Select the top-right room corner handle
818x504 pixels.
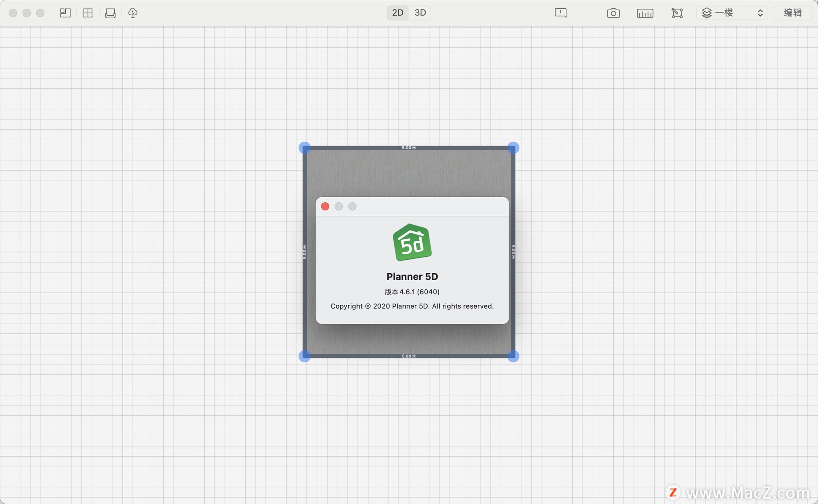point(513,148)
